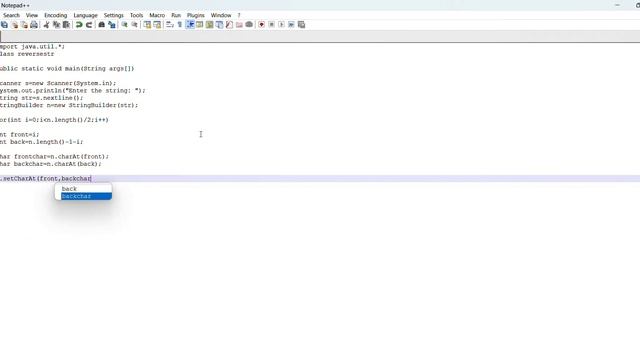Click the Stop macro recording icon
Viewport: 640px width, 360px height.
coord(271,24)
